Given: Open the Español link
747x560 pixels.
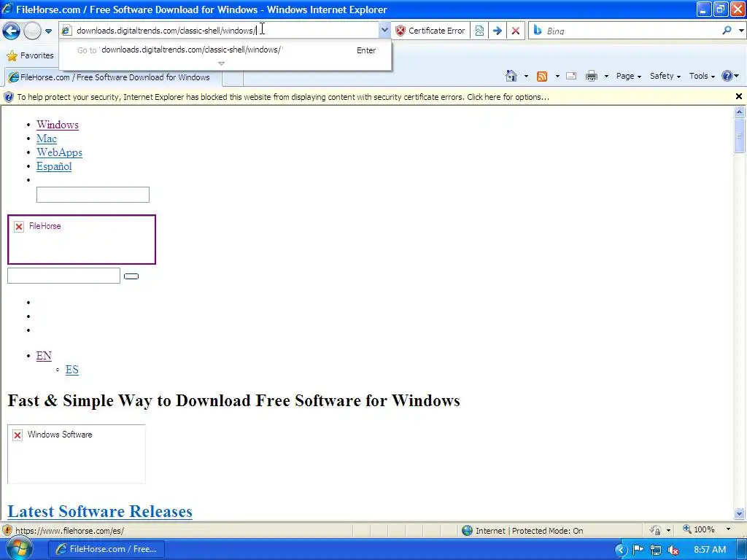Looking at the screenshot, I should coord(54,166).
